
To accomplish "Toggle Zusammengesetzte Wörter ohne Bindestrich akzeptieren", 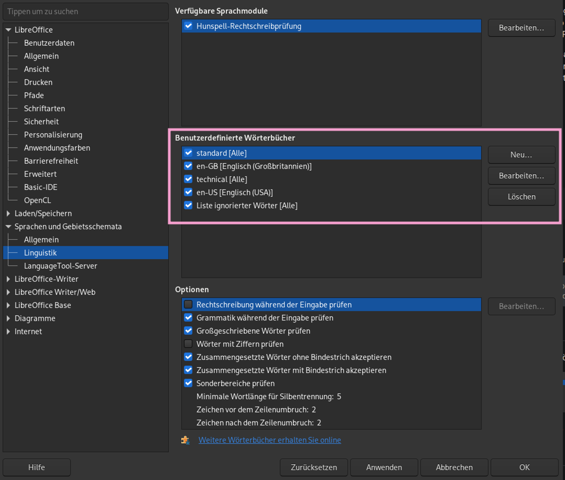I will click(188, 357).
